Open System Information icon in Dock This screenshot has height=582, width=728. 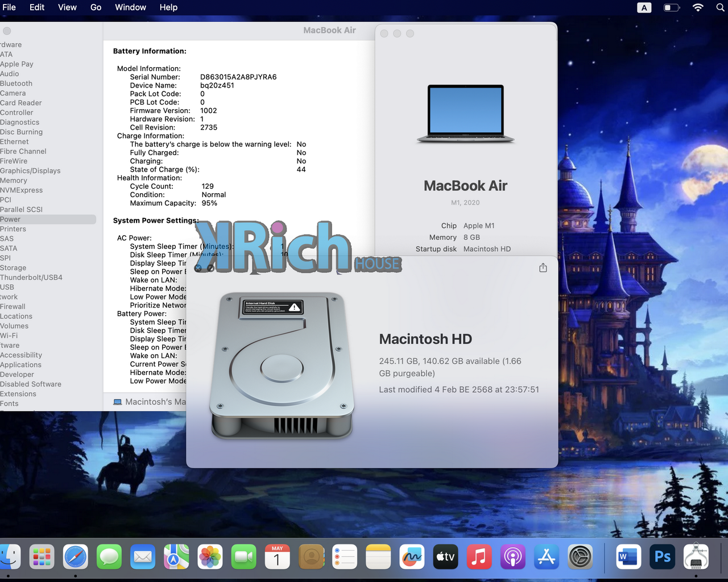pyautogui.click(x=696, y=557)
